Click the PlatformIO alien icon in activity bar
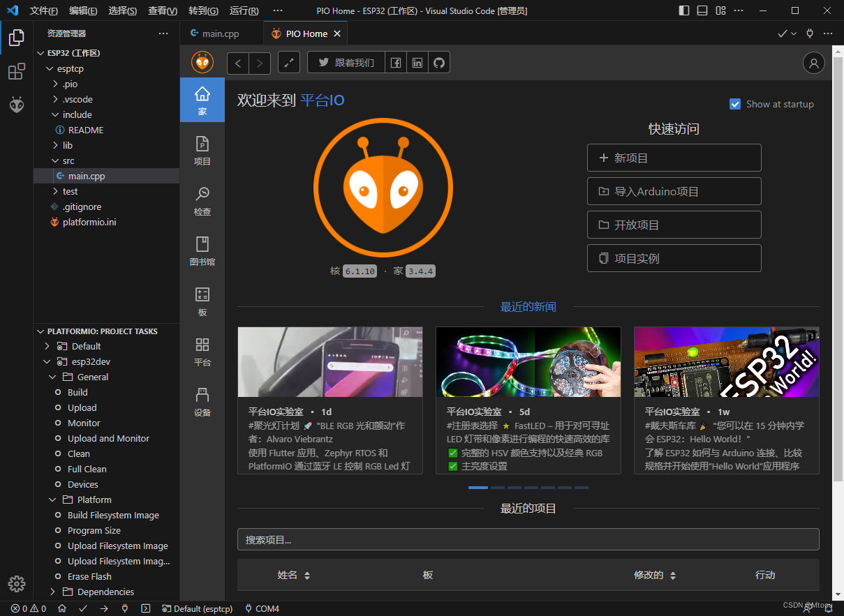This screenshot has width=844, height=616. (16, 105)
